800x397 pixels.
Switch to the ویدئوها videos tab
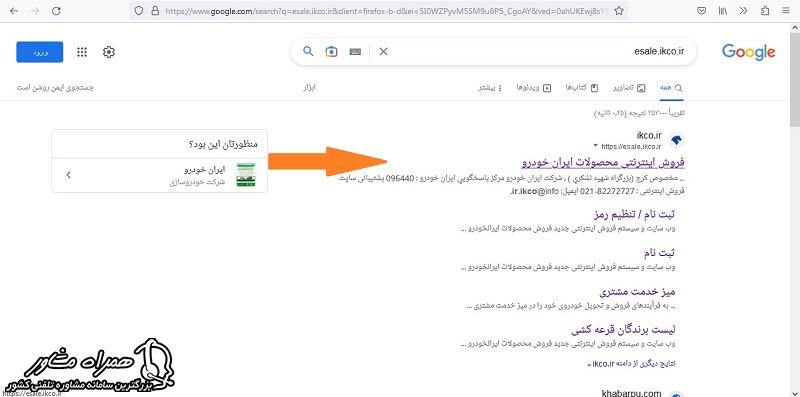(534, 88)
